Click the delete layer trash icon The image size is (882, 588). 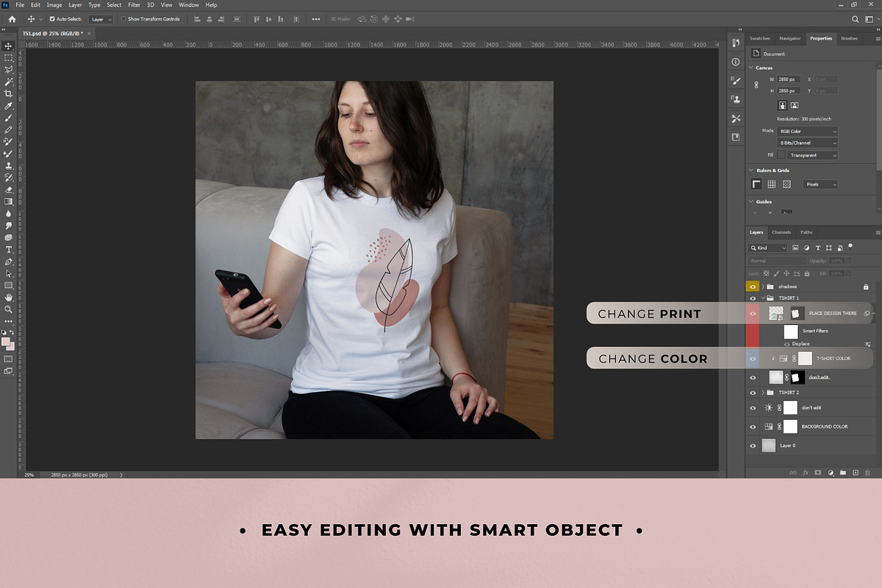tap(867, 472)
